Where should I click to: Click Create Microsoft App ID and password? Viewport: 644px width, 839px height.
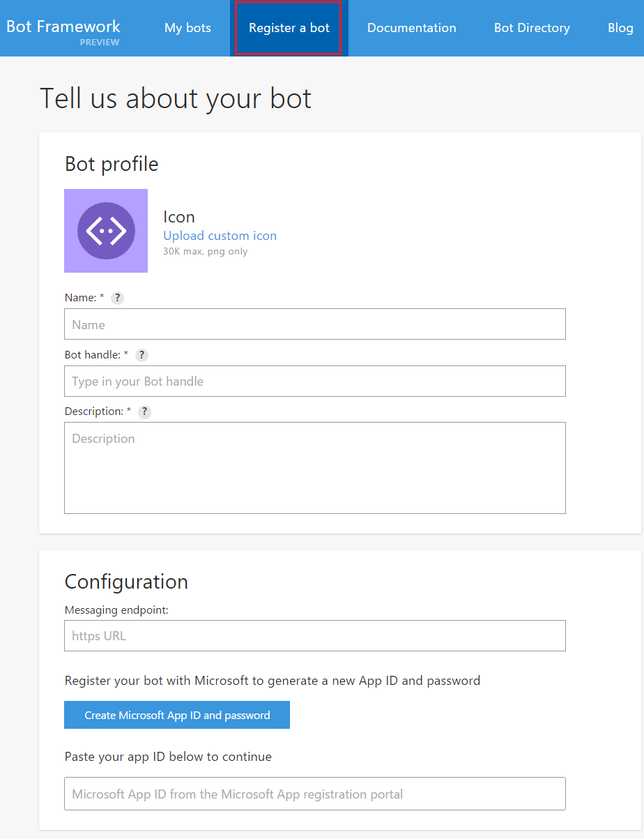click(177, 715)
